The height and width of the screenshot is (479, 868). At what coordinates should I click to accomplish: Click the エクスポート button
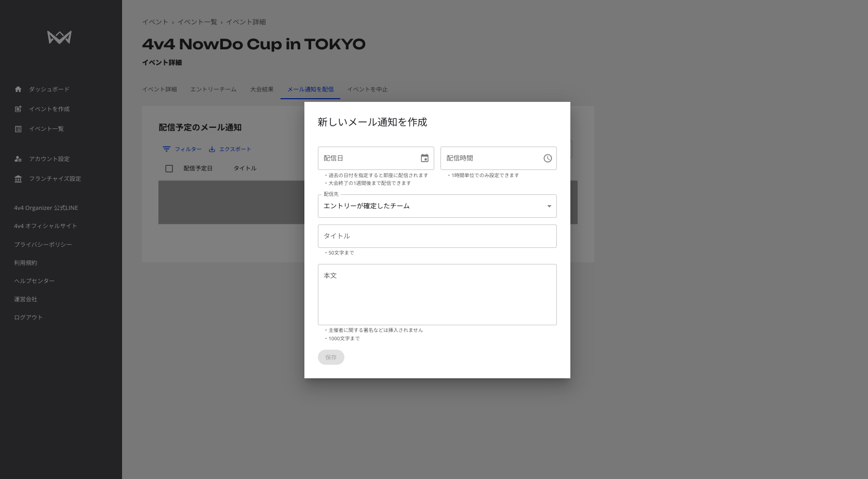pos(230,149)
